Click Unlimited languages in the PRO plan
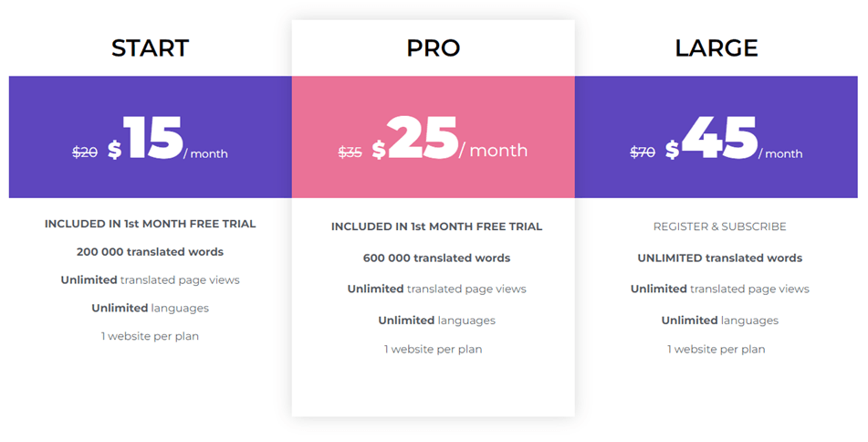The width and height of the screenshot is (868, 442). click(437, 321)
